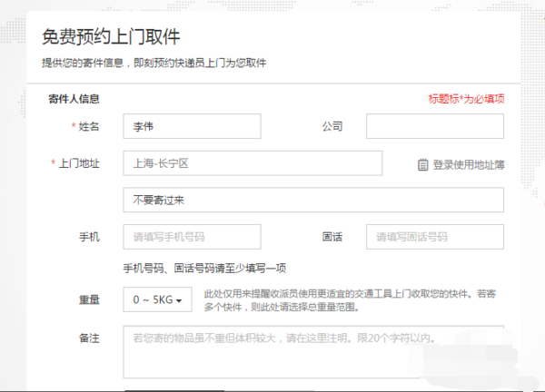Viewport: 545px width, 392px height.
Task: Click the weight explanation text 此处仅用来提醒收派员
Action: [350, 300]
